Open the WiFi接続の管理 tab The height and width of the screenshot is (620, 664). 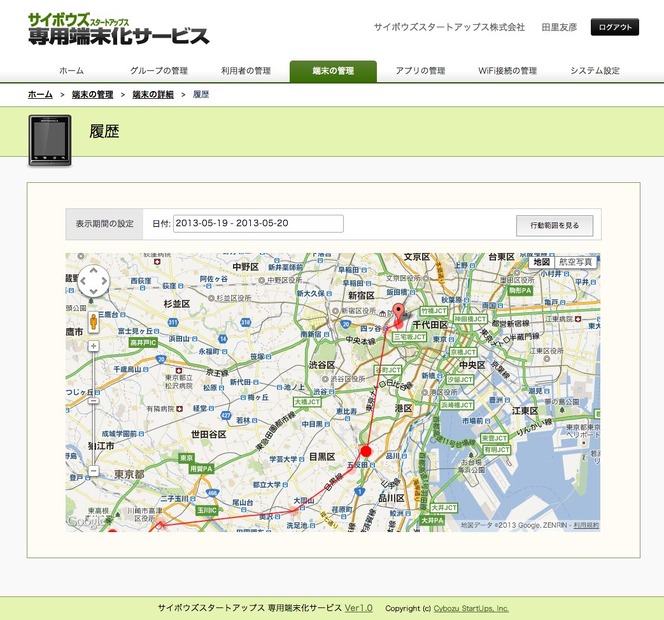(508, 71)
